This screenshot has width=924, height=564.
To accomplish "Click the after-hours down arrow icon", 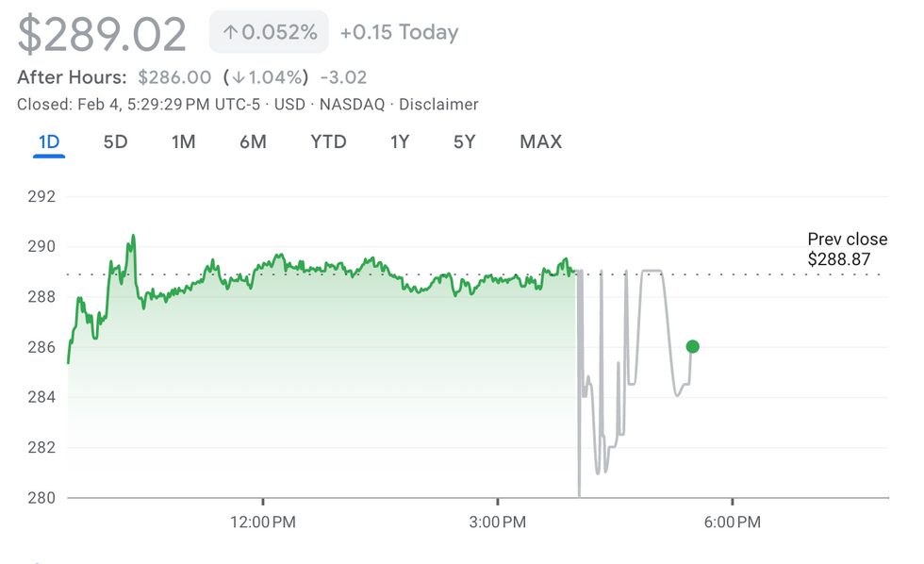I will click(238, 77).
